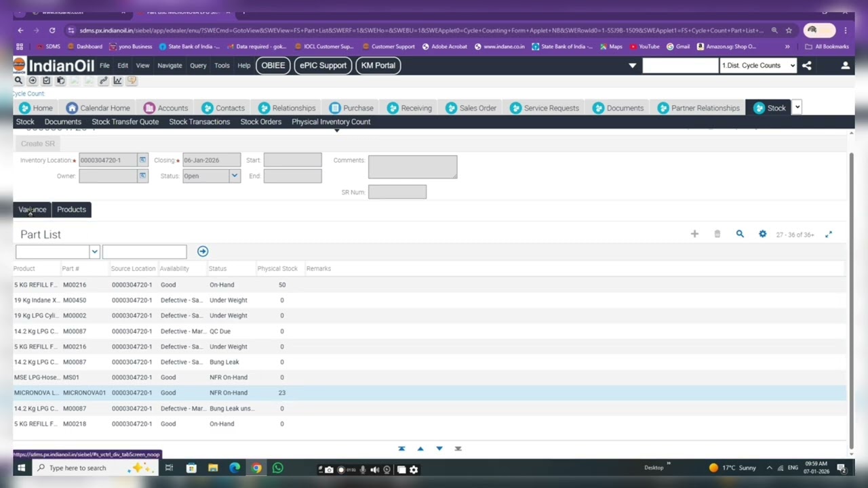
Task: Open the Partner Relationships screen tab
Action: (698, 108)
